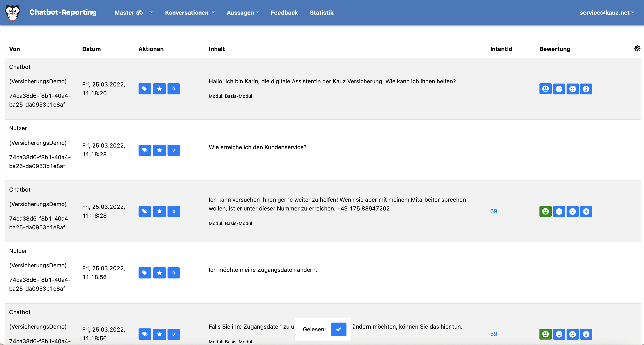Image resolution: width=644 pixels, height=345 pixels.
Task: Select text 'Wie erreiche ich den Kundenservice?'
Action: [257, 147]
